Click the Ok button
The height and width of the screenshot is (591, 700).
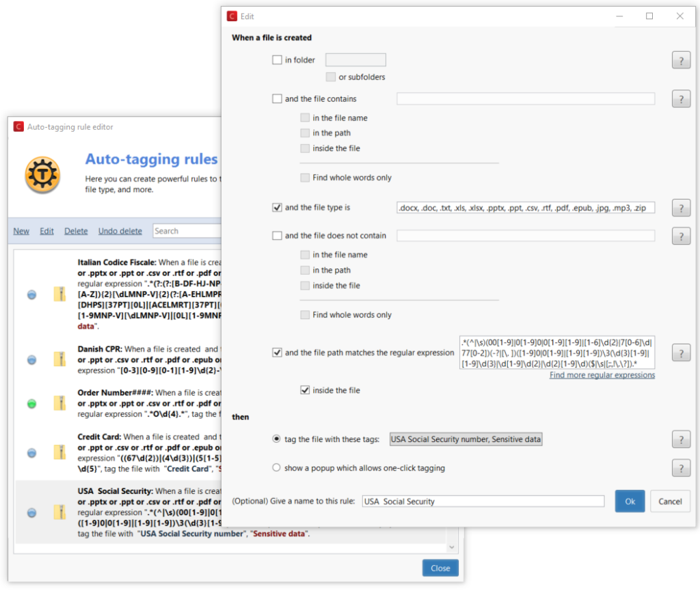(x=630, y=501)
